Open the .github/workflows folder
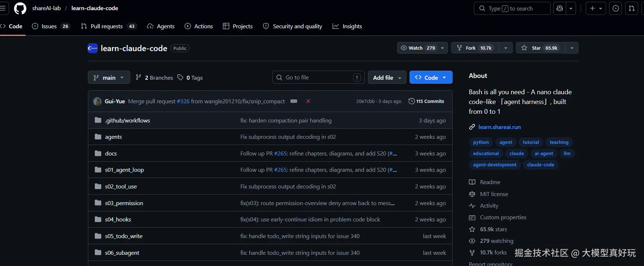This screenshot has width=644, height=266. coord(127,121)
